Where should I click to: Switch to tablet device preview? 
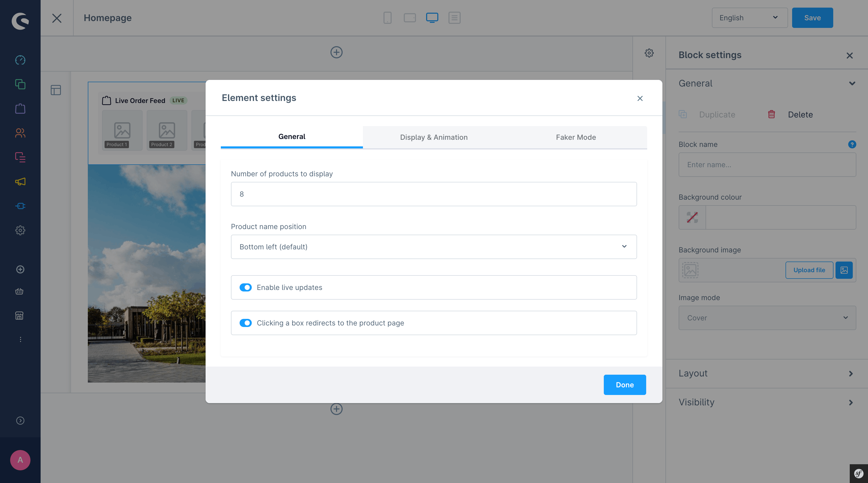(410, 18)
